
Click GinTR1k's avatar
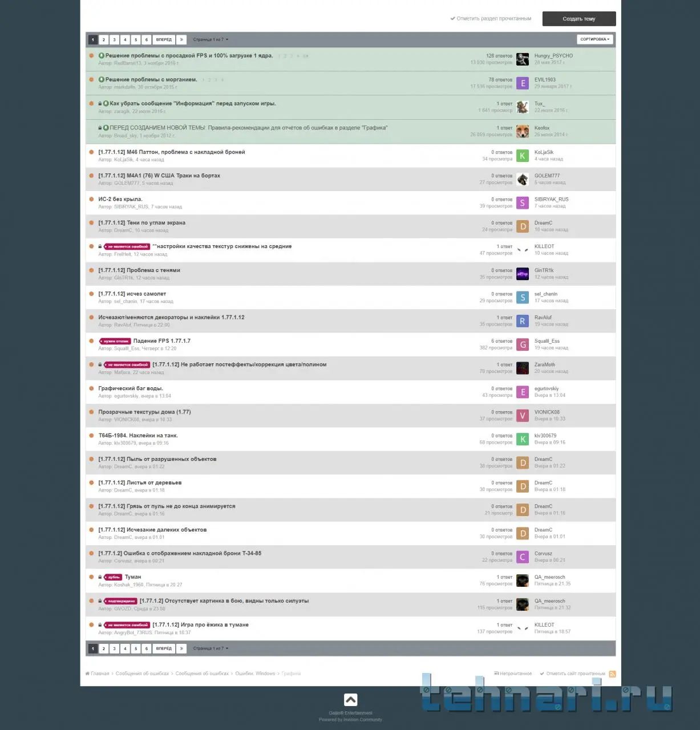[x=523, y=274]
